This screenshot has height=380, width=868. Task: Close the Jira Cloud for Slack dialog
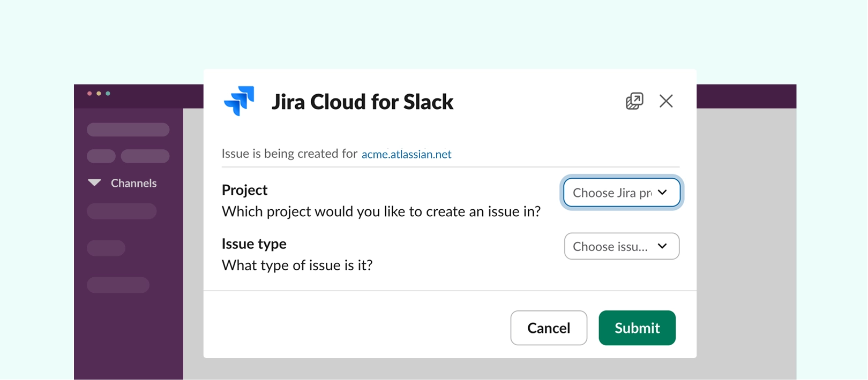pyautogui.click(x=666, y=101)
